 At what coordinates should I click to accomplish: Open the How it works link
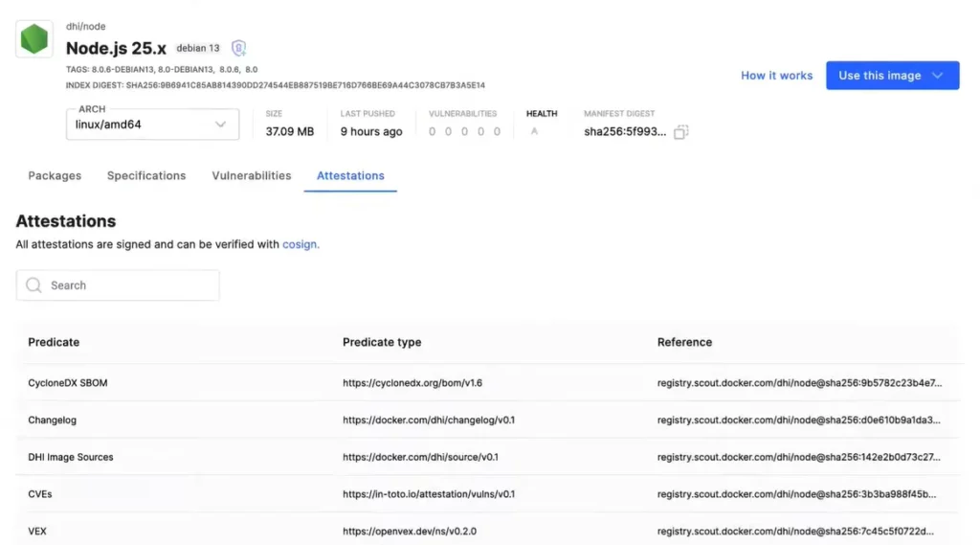776,75
